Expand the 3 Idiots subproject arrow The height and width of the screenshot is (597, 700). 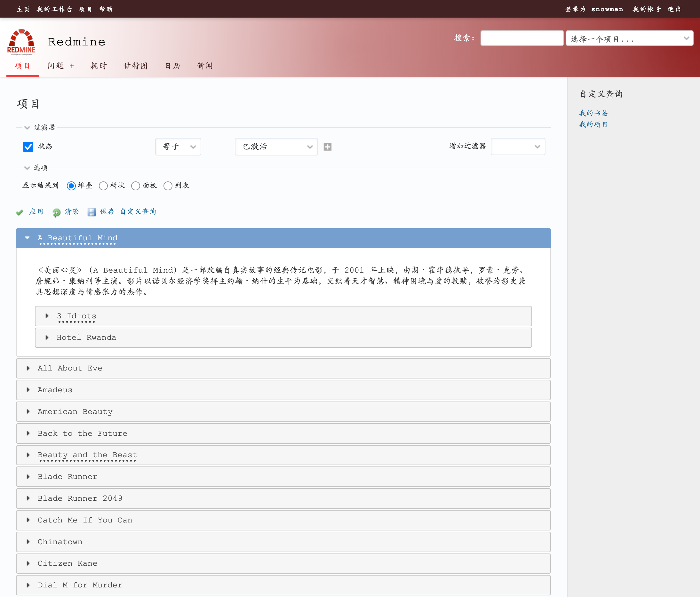(x=47, y=316)
